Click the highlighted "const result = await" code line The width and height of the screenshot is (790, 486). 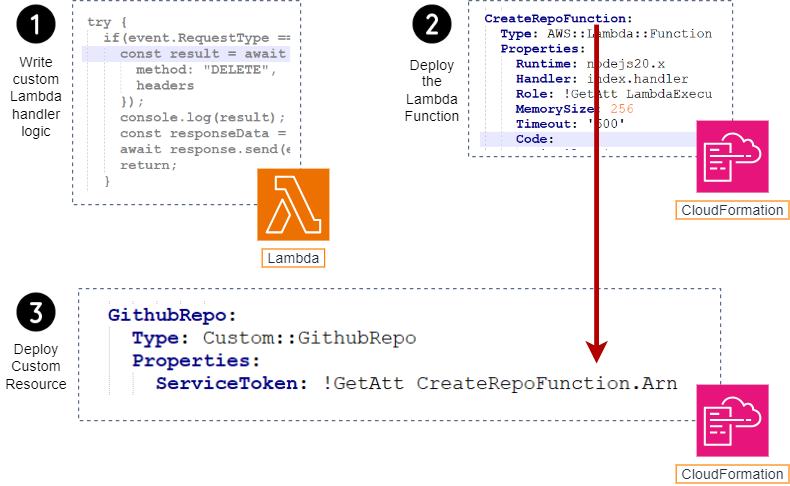click(x=203, y=54)
